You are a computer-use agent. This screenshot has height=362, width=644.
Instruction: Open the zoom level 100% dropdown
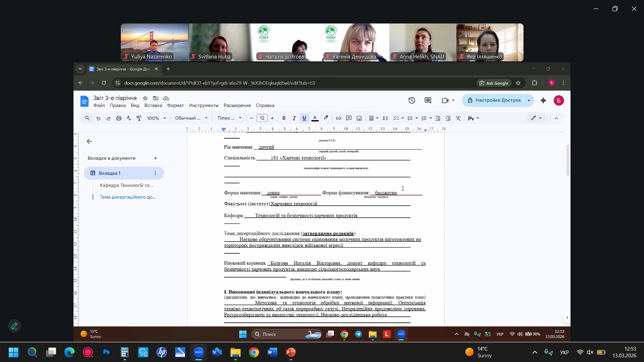[156, 118]
